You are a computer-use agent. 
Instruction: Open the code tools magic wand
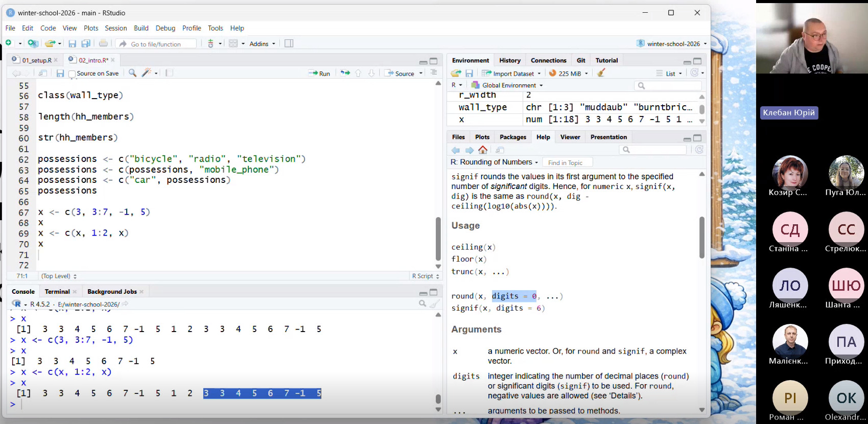tap(147, 73)
